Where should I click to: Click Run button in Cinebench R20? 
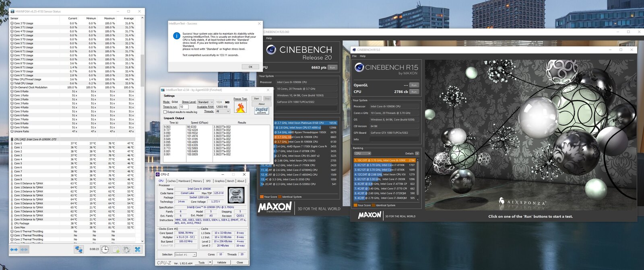(332, 67)
